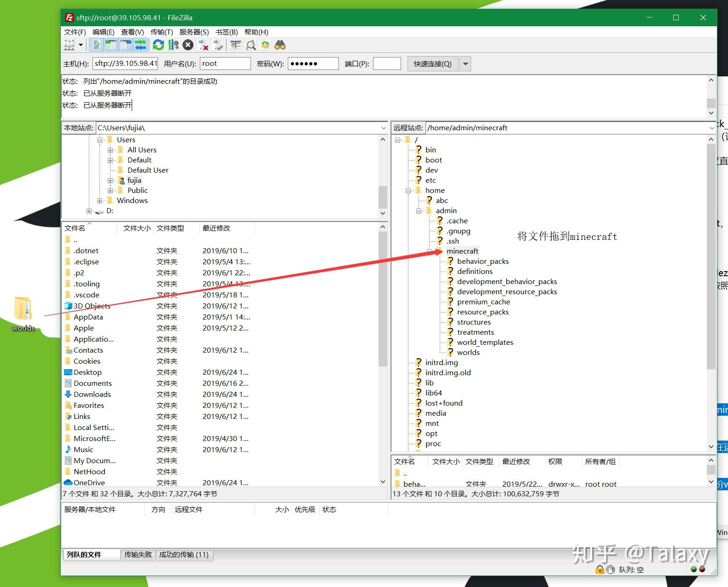Open remote site path dropdown

[712, 128]
